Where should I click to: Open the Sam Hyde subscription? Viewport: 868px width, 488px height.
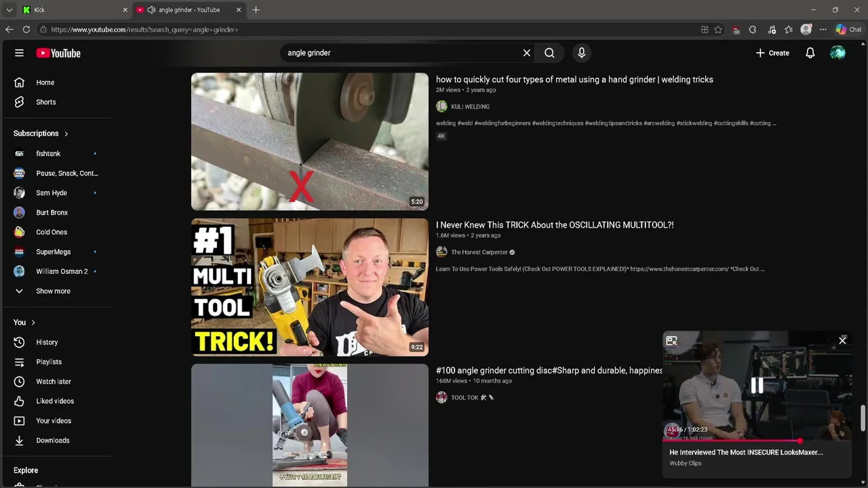(x=56, y=193)
